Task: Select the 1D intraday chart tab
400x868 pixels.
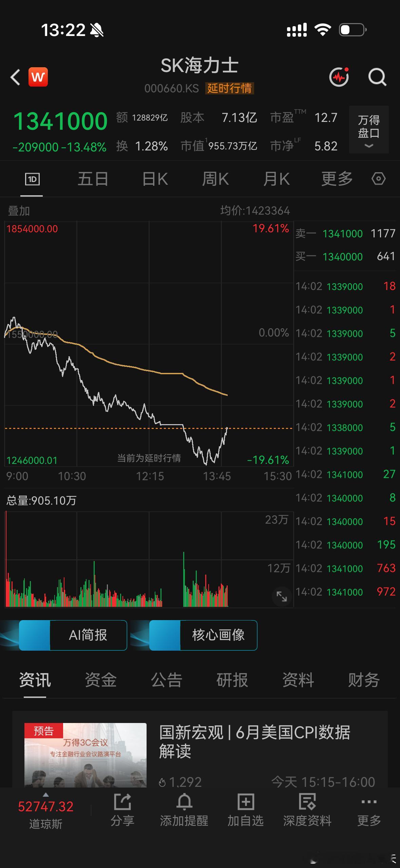Action: tap(32, 179)
